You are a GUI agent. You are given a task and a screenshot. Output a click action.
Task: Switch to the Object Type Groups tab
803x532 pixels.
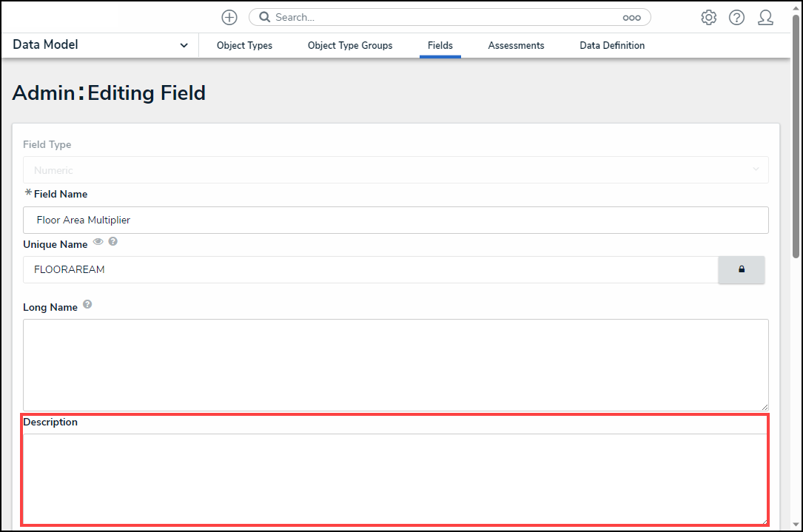coord(350,46)
